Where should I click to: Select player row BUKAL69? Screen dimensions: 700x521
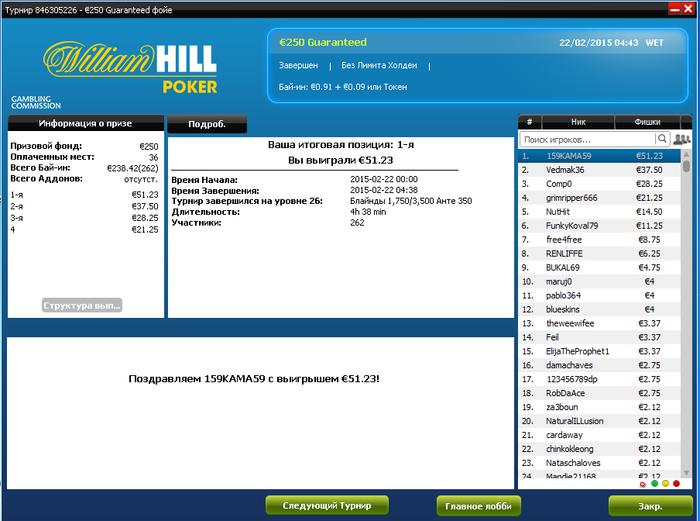click(600, 267)
